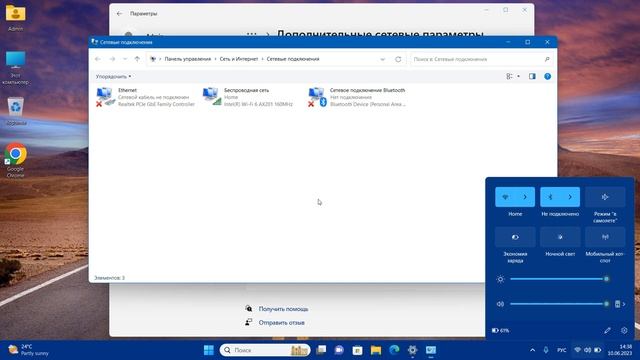Open view options dropdown arrow
Viewport: 640px width, 360px height.
coord(518,76)
